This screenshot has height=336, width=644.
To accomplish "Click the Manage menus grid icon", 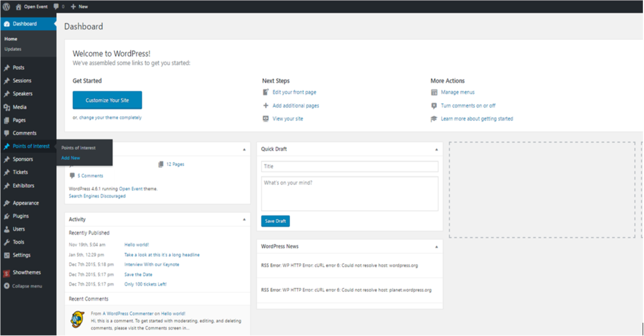I will 434,92.
